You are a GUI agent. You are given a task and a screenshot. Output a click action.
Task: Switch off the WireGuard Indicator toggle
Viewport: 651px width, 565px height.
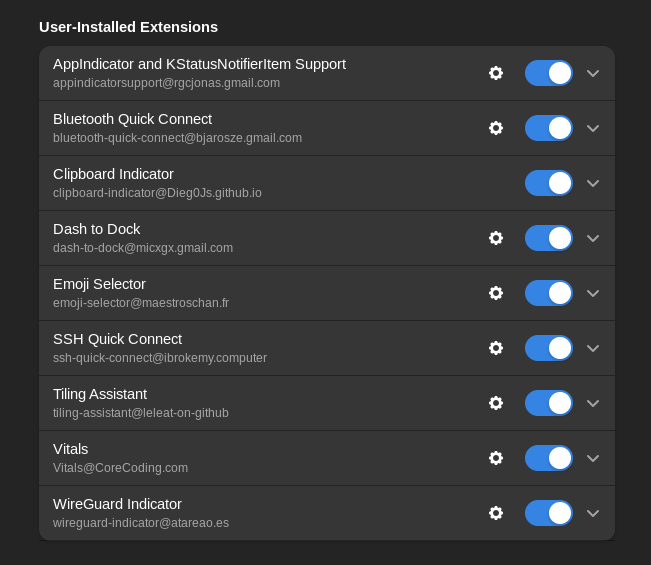(x=549, y=513)
